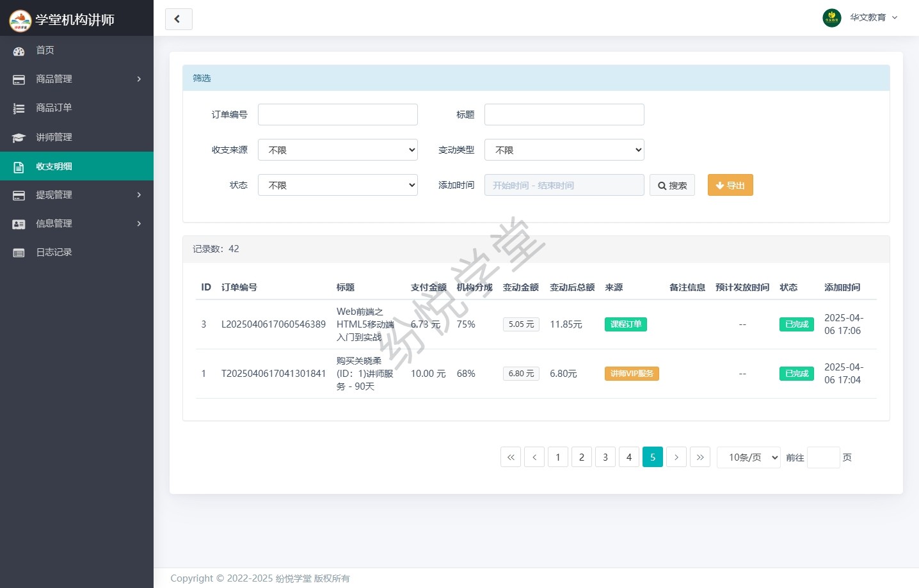Open the 变动类型 dropdown
The image size is (919, 588).
pos(564,150)
